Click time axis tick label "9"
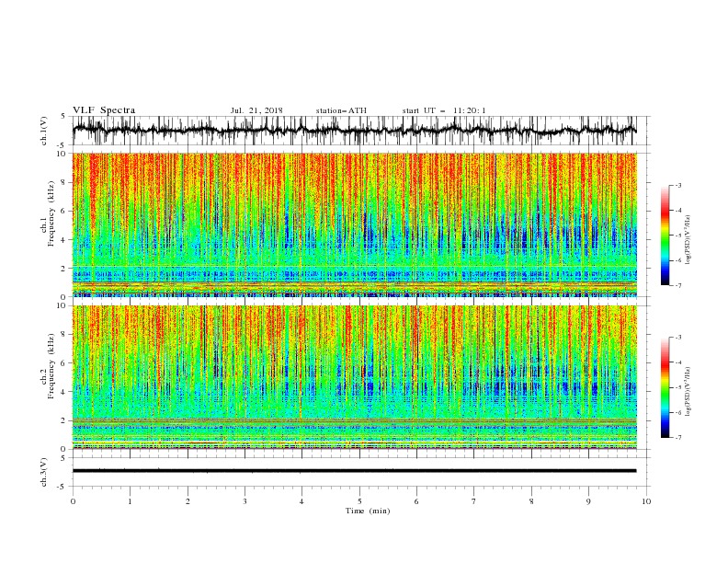728x563 pixels. (x=588, y=501)
